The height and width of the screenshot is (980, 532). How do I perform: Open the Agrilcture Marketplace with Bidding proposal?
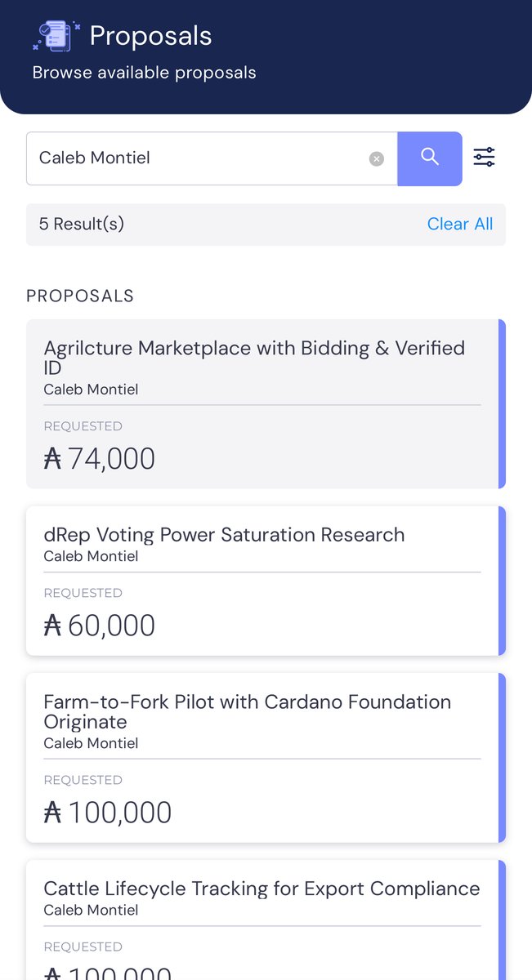point(253,358)
